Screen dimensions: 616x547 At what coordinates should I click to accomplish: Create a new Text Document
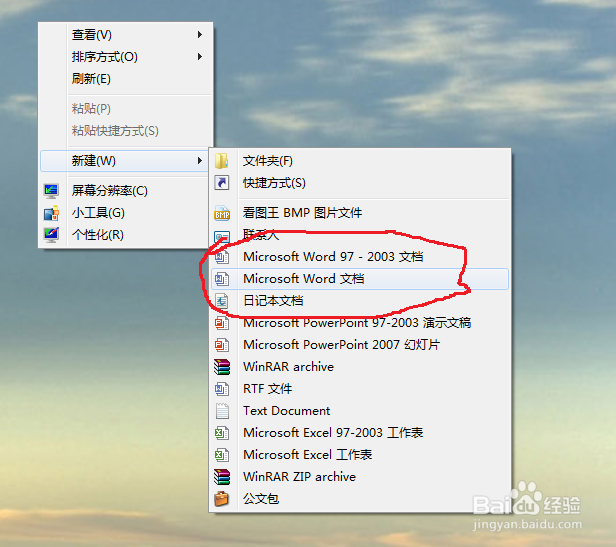click(360, 411)
